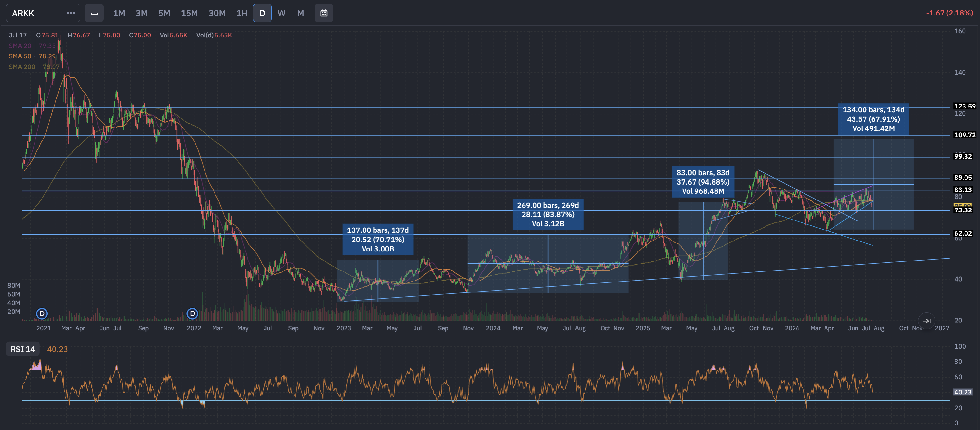This screenshot has height=430, width=980.
Task: Open the date range calendar icon
Action: [324, 13]
